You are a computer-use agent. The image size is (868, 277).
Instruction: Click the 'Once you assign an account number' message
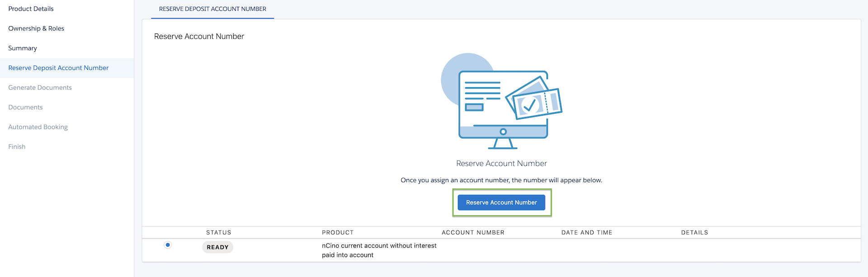pyautogui.click(x=501, y=180)
